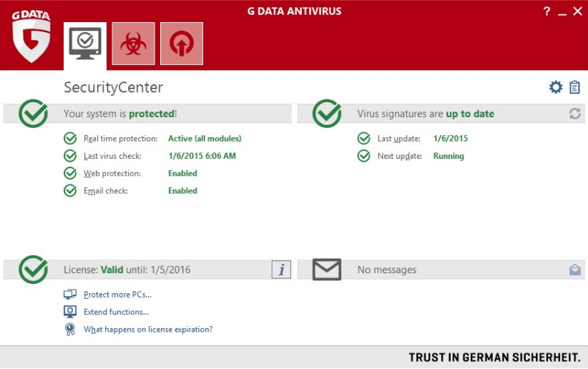Click the large checkmark beside virus signatures
Viewport: 588px width, 369px height.
coord(327,113)
